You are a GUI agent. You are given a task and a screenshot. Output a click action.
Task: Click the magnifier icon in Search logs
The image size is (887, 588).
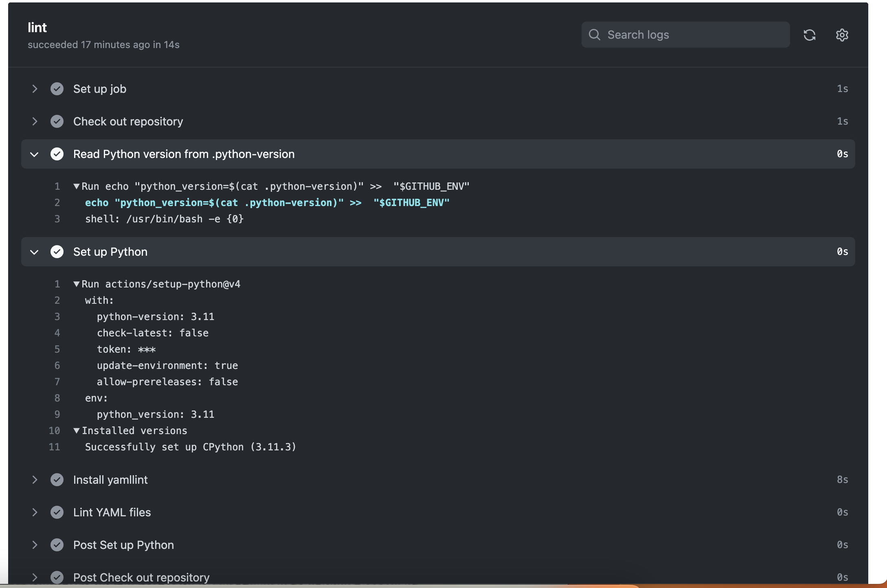pyautogui.click(x=595, y=35)
